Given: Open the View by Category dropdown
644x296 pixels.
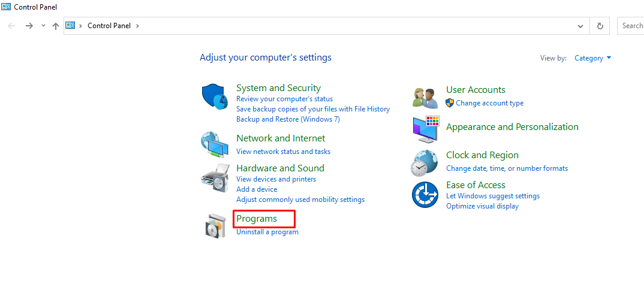Looking at the screenshot, I should [592, 58].
